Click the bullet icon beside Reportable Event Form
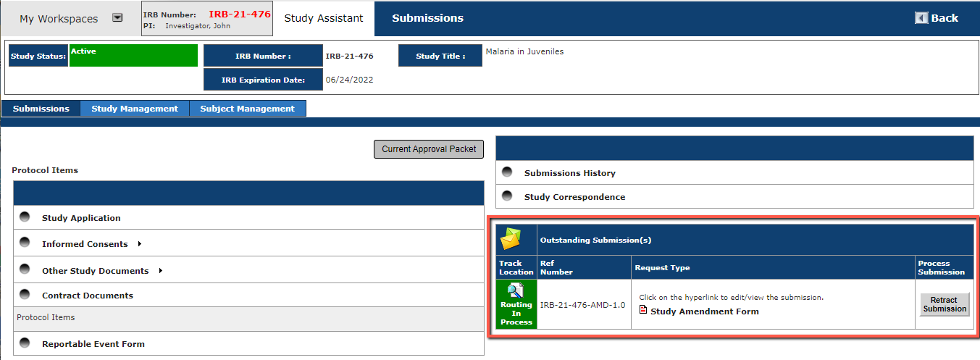Viewport: 980px width, 360px height. tap(25, 343)
